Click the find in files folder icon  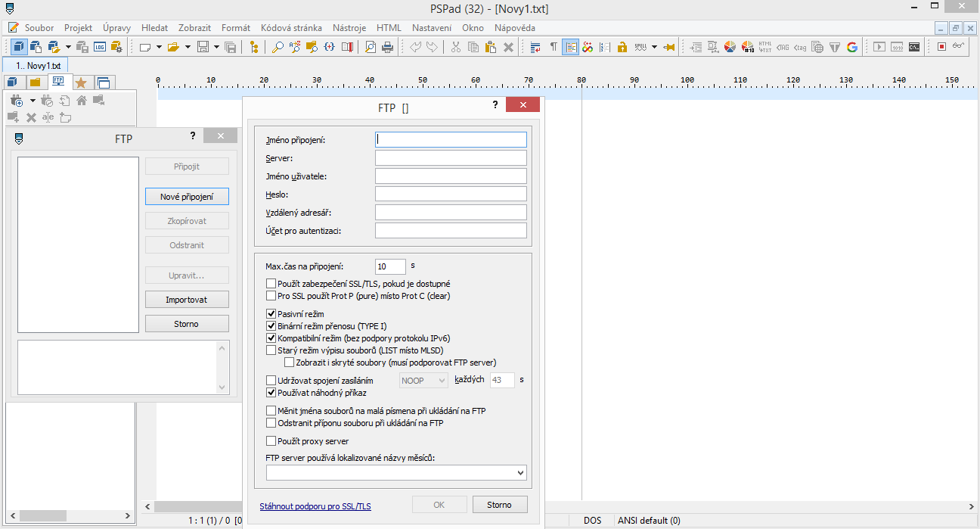coord(312,47)
